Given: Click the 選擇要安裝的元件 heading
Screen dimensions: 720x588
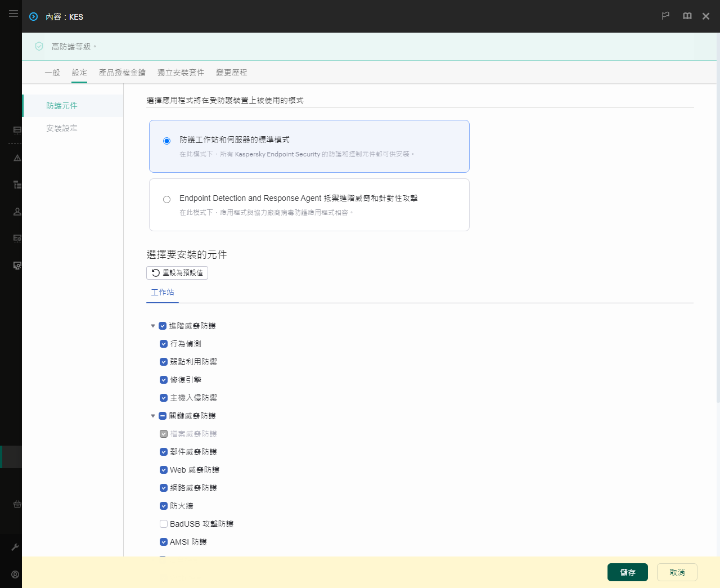Looking at the screenshot, I should tap(187, 254).
